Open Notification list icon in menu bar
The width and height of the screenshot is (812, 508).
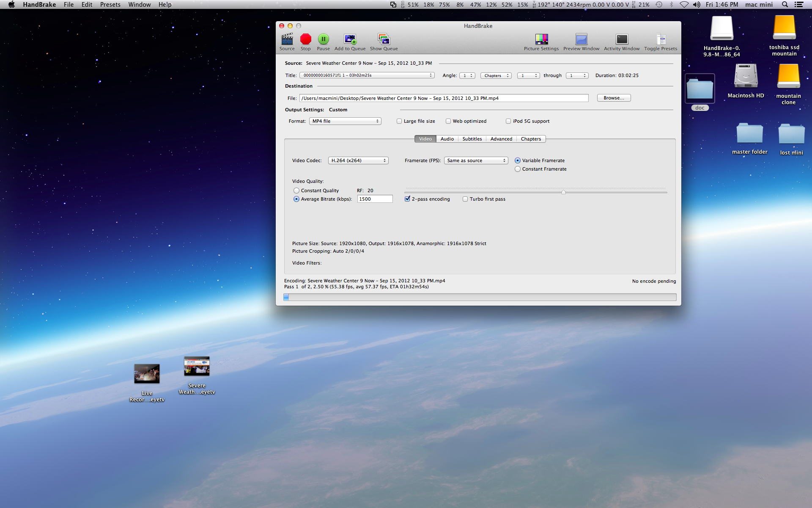coord(799,5)
